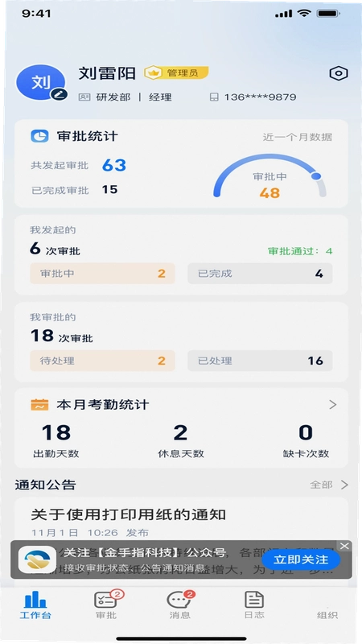
Task: Open the 审批中 count under 我发起的
Action: pos(102,274)
